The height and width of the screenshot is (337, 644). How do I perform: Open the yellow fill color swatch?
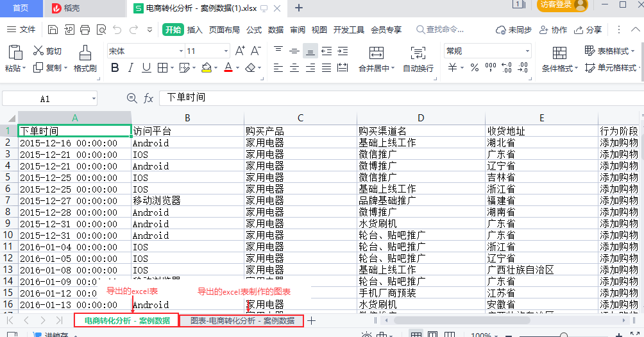click(x=207, y=68)
